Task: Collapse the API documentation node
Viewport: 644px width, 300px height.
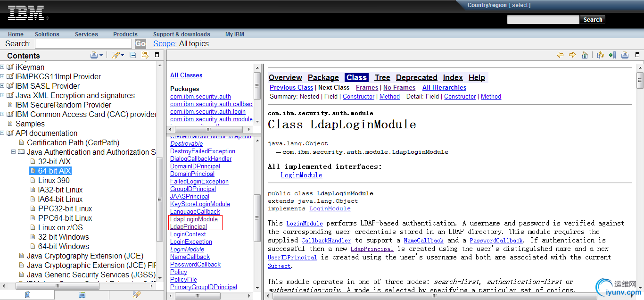Action: pos(2,133)
